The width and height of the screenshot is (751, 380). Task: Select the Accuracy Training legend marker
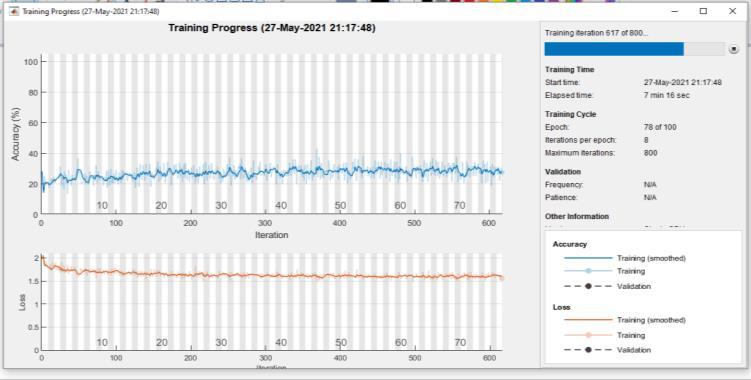pos(589,271)
